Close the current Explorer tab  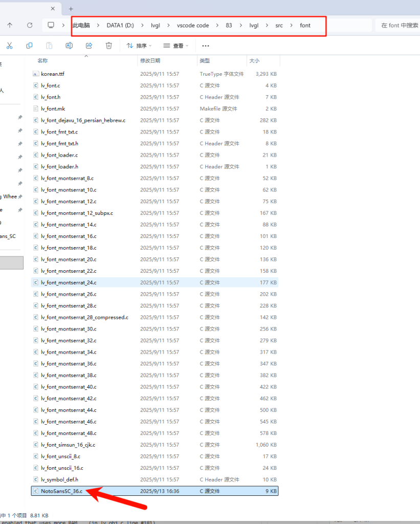pos(53,9)
